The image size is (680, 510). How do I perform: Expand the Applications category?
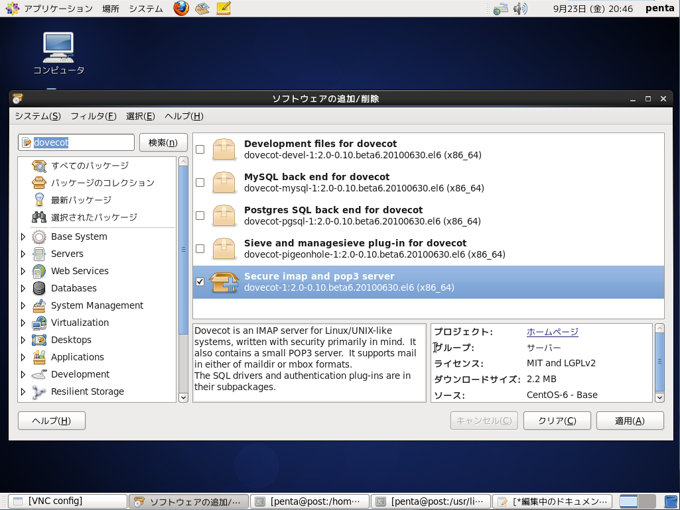[x=23, y=357]
